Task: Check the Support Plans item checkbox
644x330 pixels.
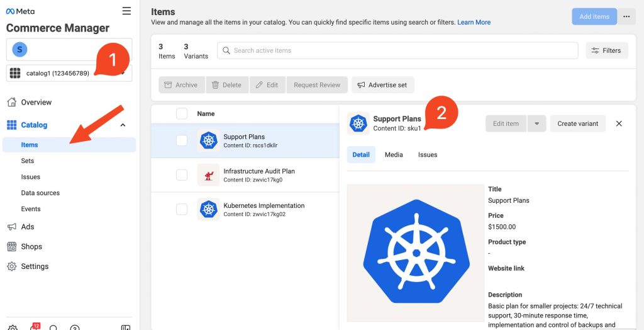Action: [182, 140]
